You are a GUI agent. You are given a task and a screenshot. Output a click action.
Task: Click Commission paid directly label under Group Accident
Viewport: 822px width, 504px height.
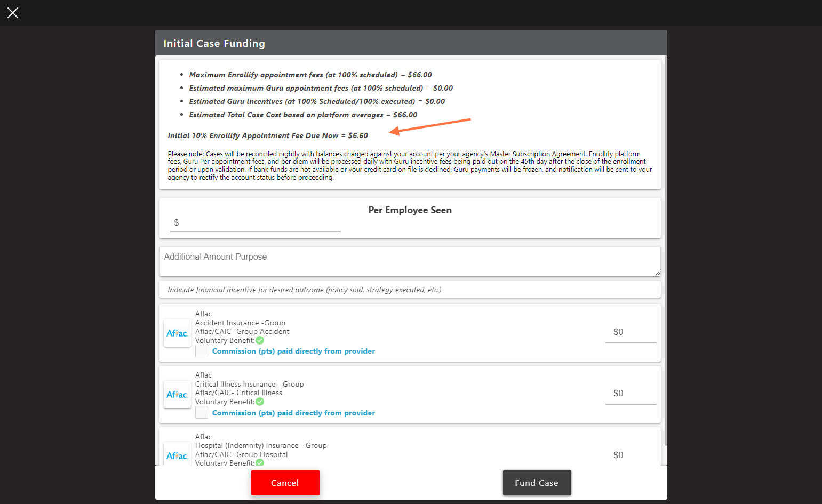coord(293,351)
